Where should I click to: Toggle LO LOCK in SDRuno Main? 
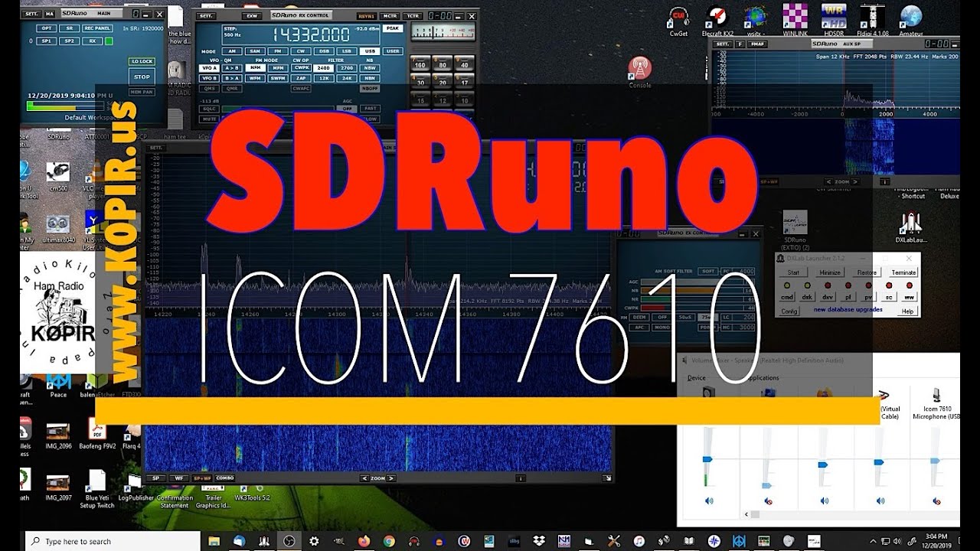click(x=142, y=61)
